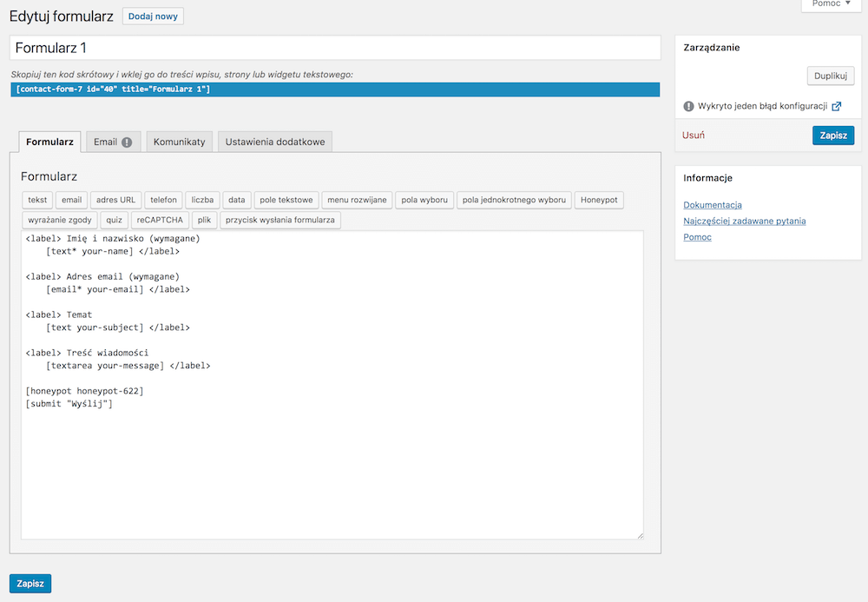Click the Dodaj nowy button
Viewport: 868px width, 602px height.
coord(153,16)
